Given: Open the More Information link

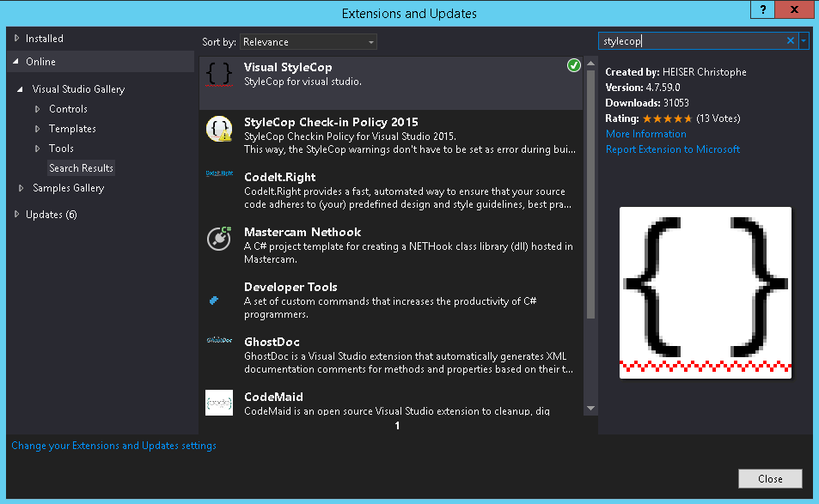Looking at the screenshot, I should pyautogui.click(x=645, y=134).
